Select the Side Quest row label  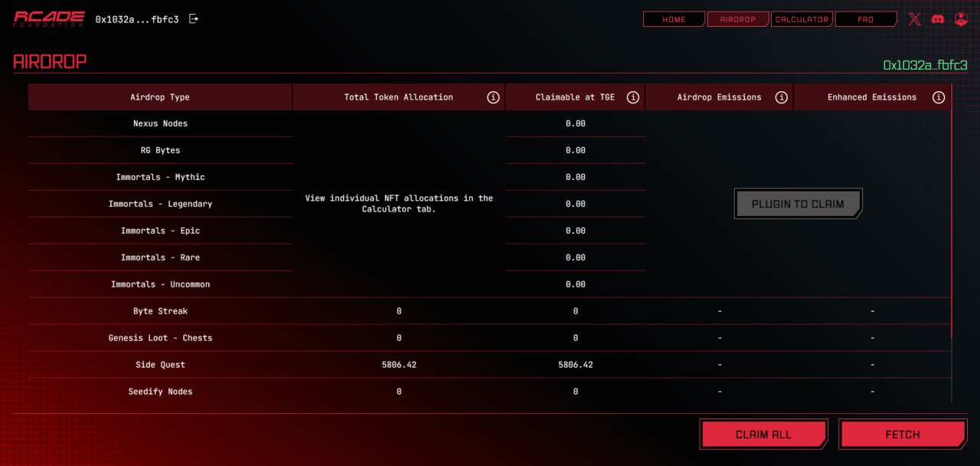(160, 365)
